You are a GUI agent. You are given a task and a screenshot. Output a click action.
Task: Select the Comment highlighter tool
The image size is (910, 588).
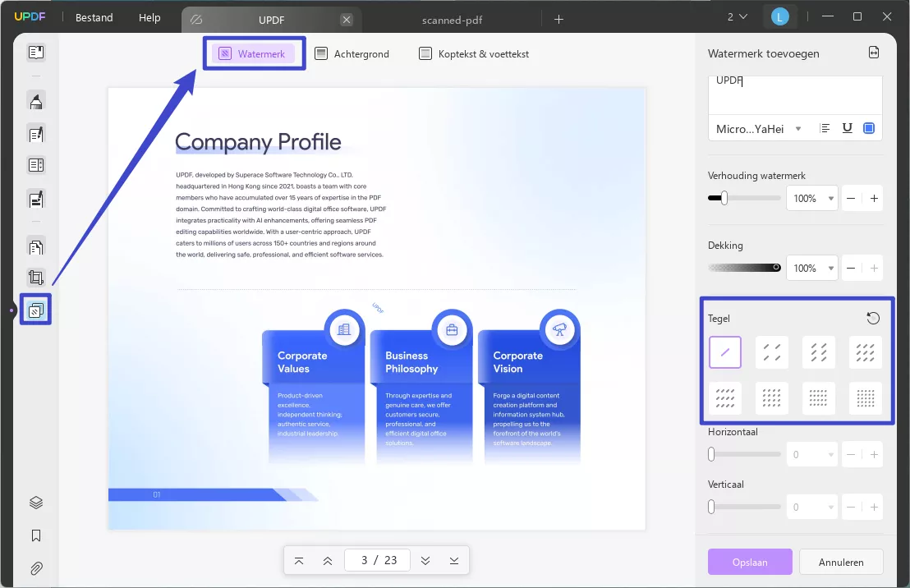[36, 102]
